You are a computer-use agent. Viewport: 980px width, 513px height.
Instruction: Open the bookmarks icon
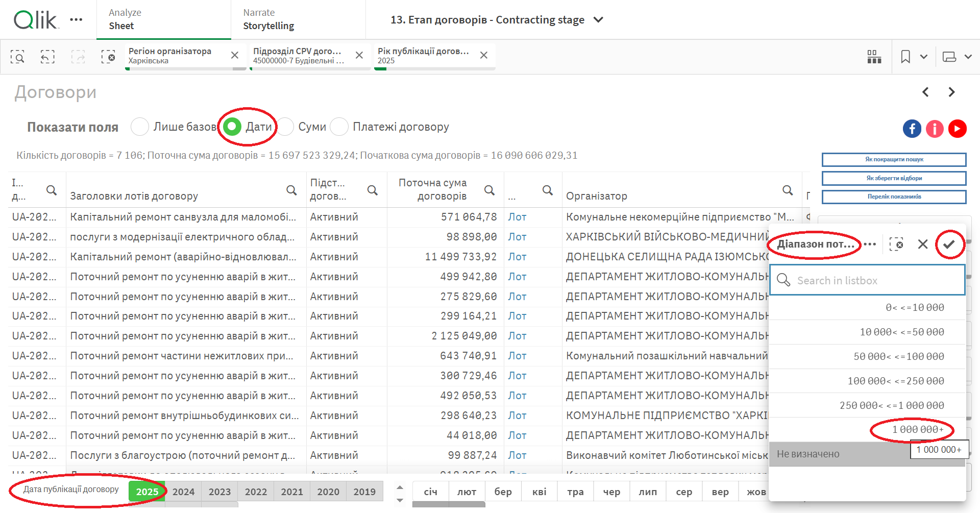point(905,57)
